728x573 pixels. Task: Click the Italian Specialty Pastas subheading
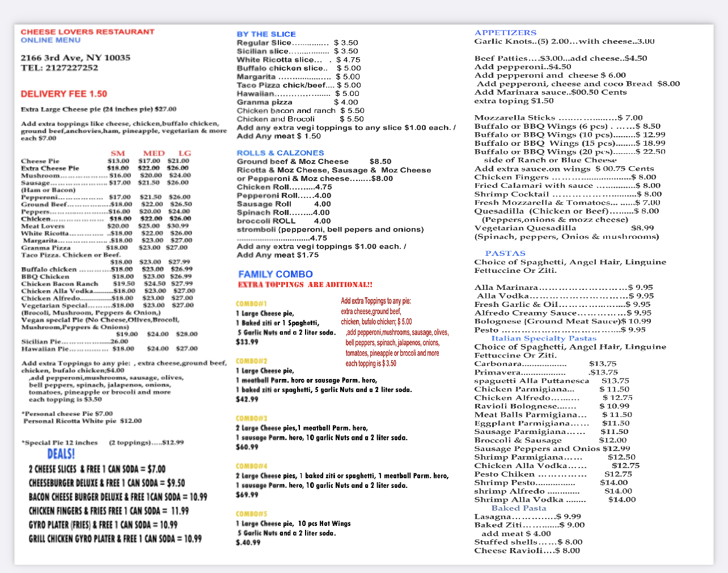coord(543,338)
